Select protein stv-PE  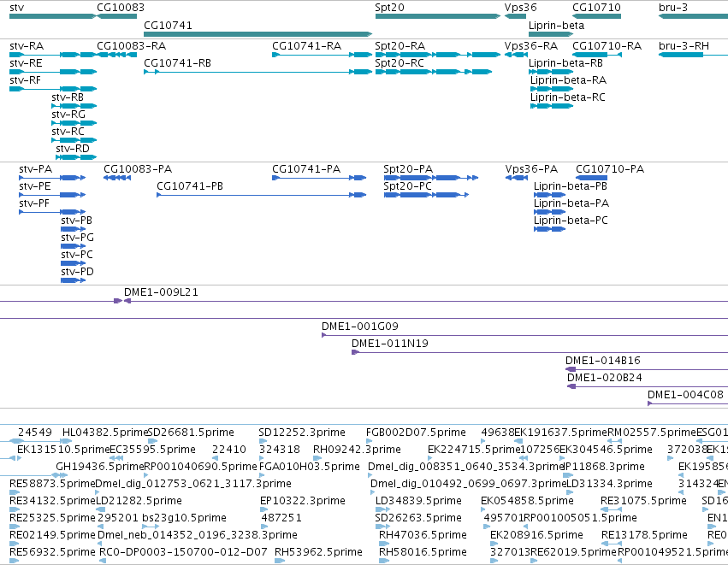52,195
